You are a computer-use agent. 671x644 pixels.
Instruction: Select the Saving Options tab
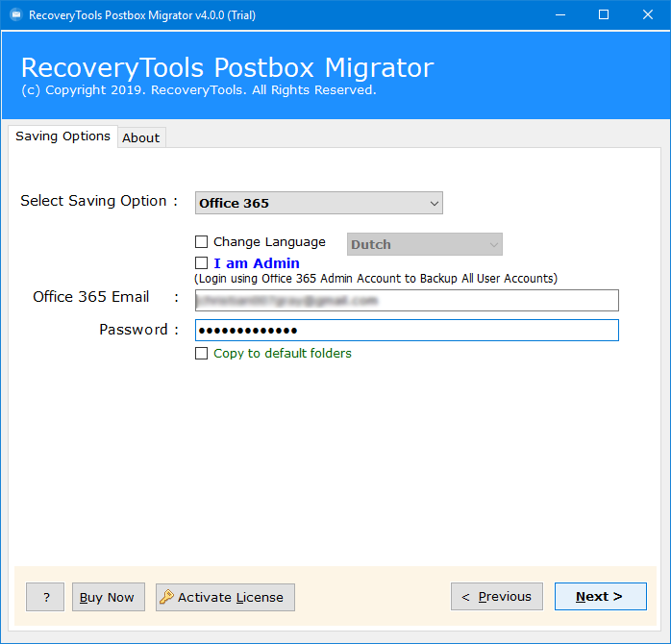pyautogui.click(x=62, y=136)
